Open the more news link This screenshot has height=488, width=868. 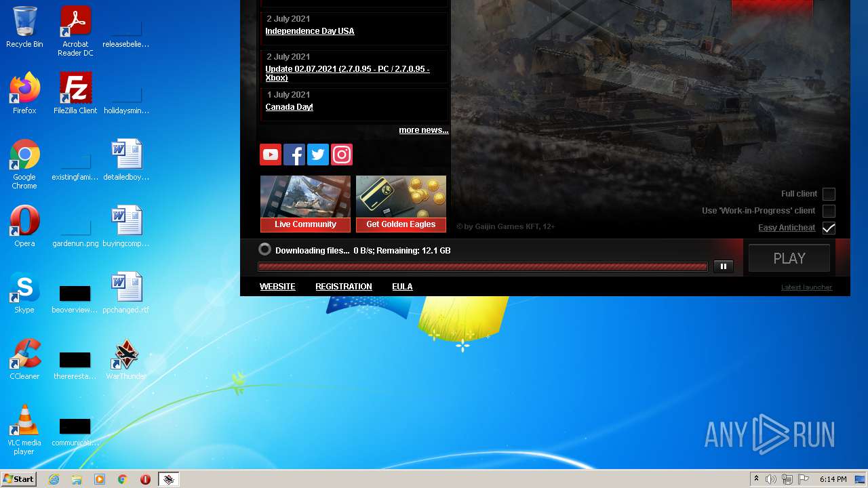pos(424,130)
